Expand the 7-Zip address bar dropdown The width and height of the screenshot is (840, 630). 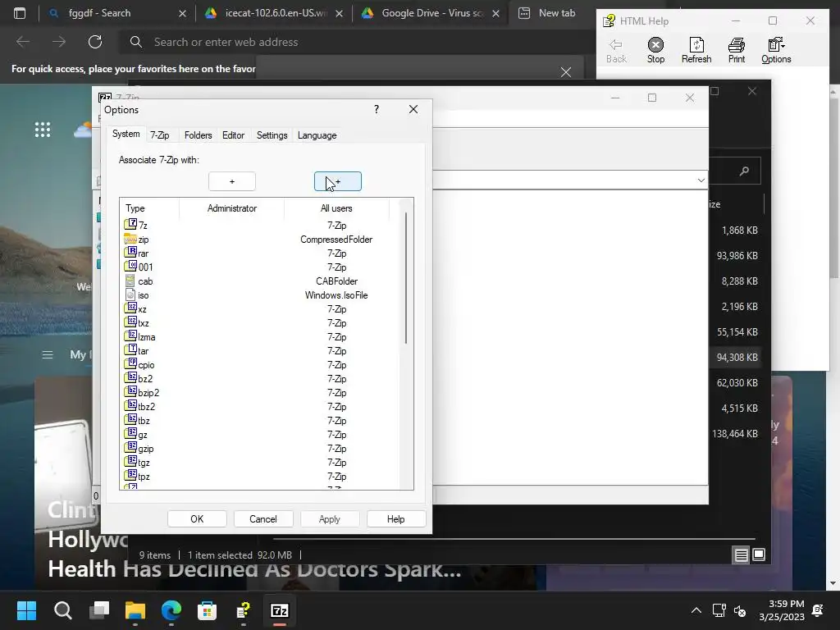click(x=701, y=180)
